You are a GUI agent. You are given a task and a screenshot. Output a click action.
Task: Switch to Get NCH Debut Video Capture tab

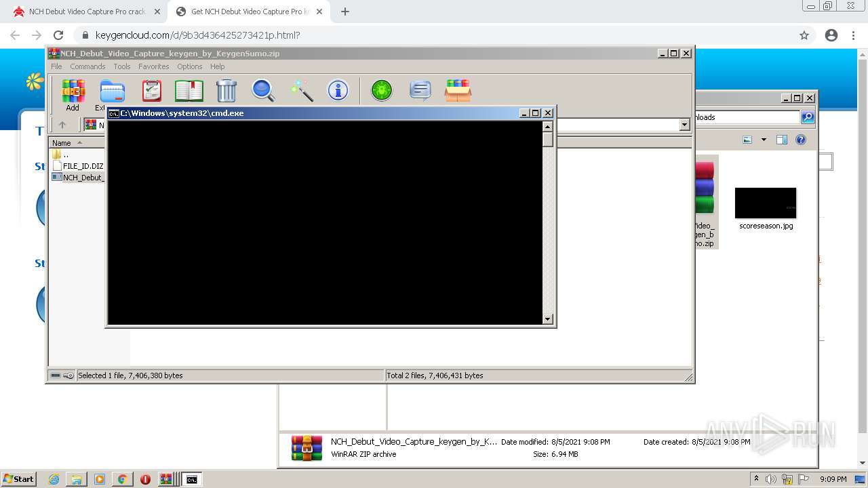tap(249, 12)
